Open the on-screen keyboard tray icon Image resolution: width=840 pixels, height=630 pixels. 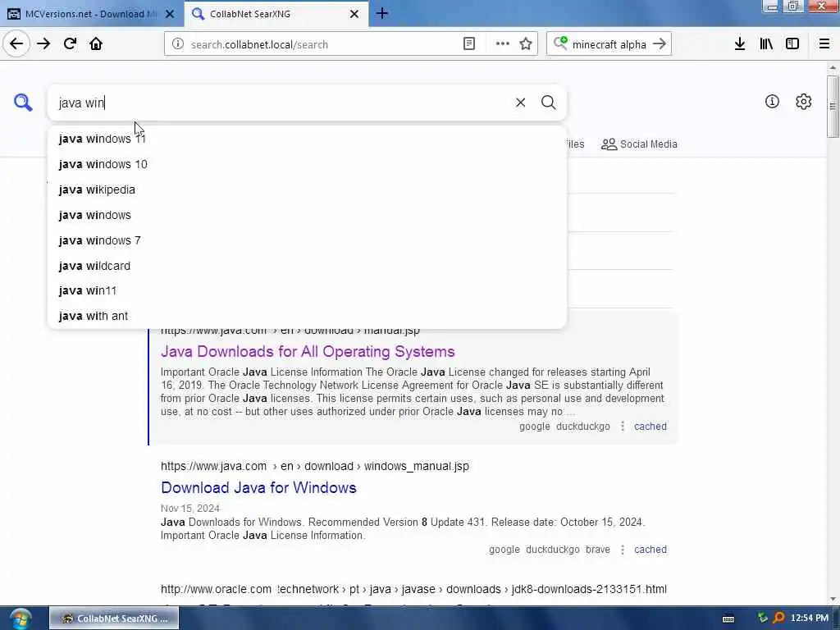[728, 619]
